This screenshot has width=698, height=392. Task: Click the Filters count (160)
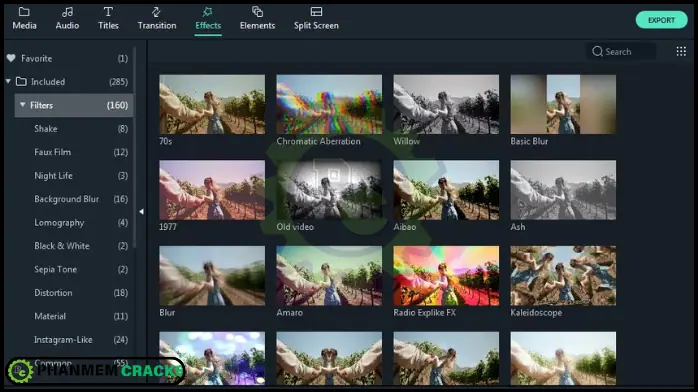[x=117, y=105]
